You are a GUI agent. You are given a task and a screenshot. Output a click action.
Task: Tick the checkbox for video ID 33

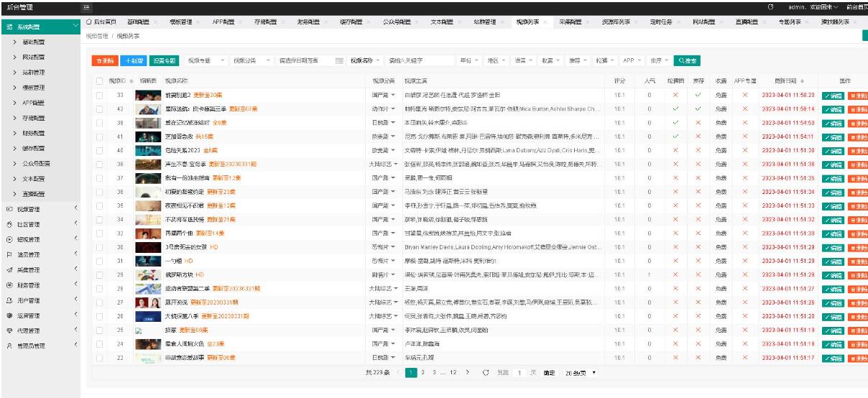99,95
